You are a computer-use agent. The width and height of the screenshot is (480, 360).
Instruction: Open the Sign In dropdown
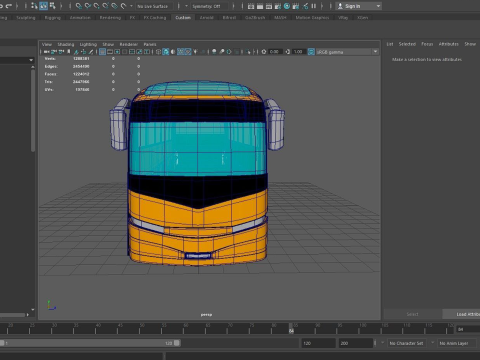359,6
